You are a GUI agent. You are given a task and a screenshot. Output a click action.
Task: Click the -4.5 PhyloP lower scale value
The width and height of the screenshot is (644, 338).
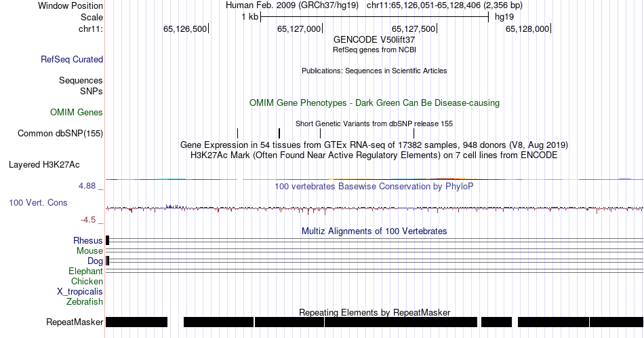[x=88, y=220]
